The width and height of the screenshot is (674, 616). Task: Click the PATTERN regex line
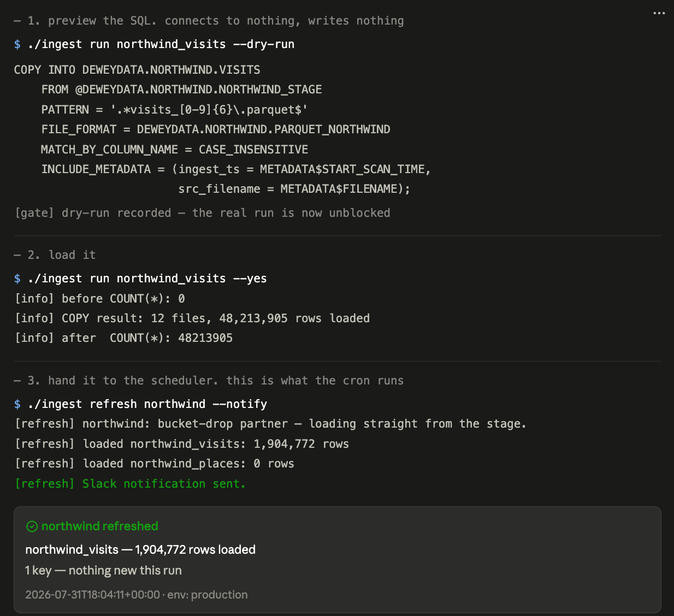coord(174,110)
